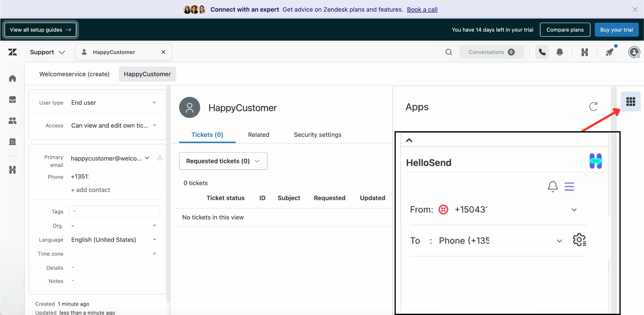
Task: Open the Access dropdown
Action: tap(114, 126)
